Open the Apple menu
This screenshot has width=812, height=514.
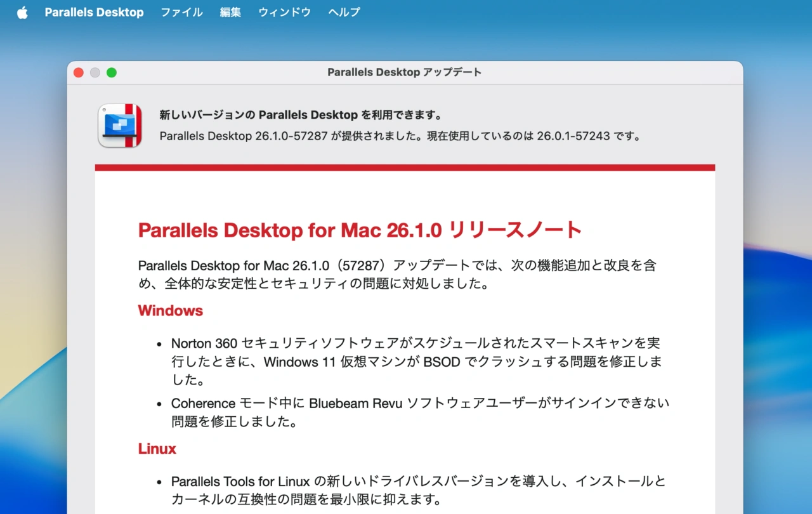click(x=22, y=12)
